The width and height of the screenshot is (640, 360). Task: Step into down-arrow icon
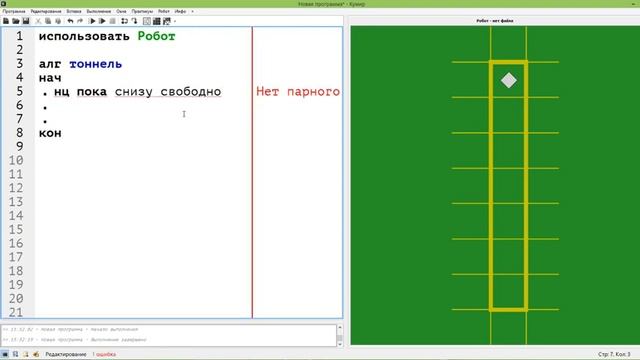click(134, 21)
